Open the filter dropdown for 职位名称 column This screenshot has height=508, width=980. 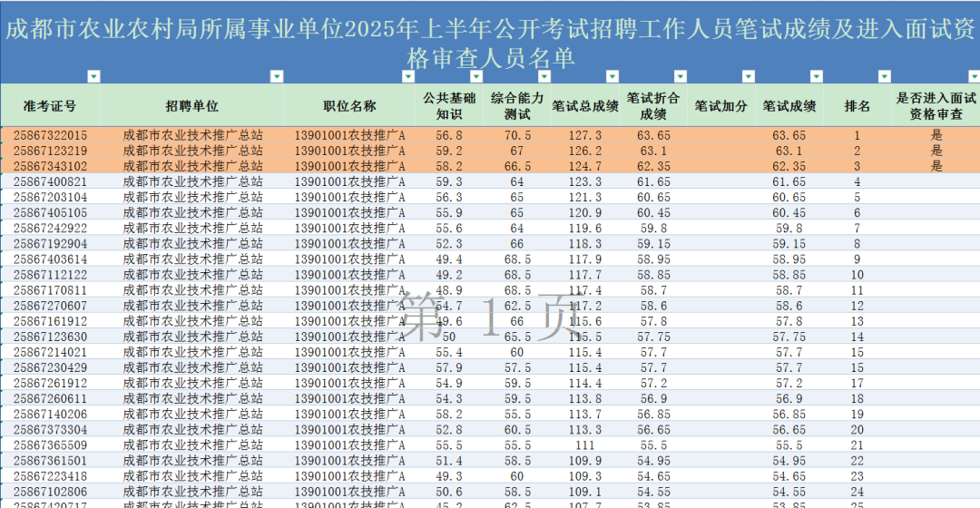(407, 76)
